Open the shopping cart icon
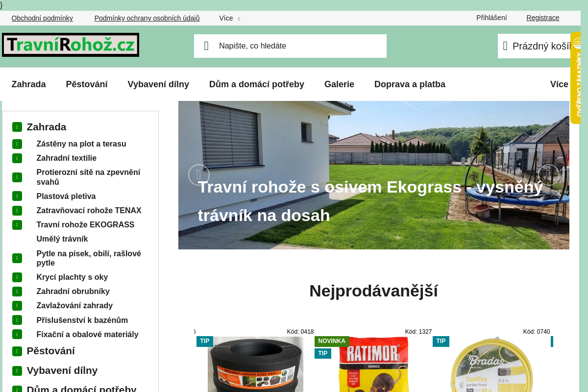The image size is (588, 392). [505, 46]
